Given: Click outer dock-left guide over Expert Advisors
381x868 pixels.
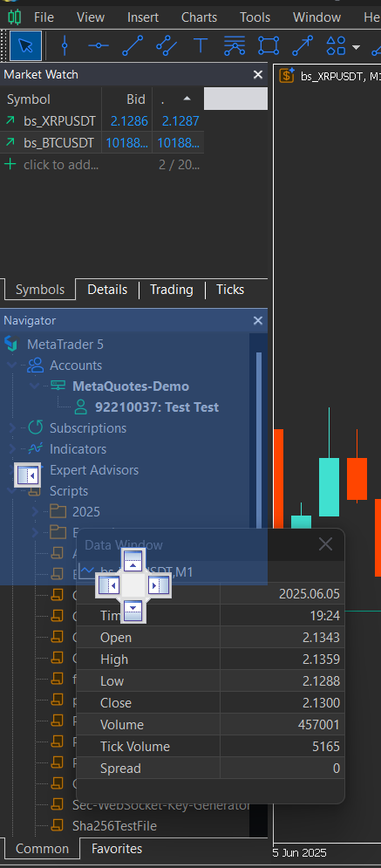Looking at the screenshot, I should (28, 475).
